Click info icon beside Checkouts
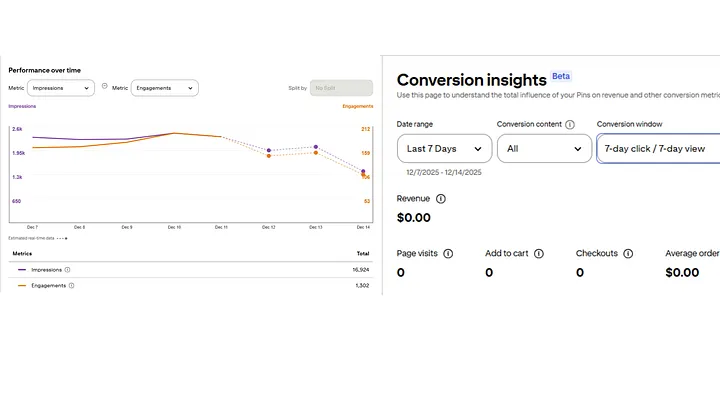Screen dimensions: 720x405 (x=627, y=254)
